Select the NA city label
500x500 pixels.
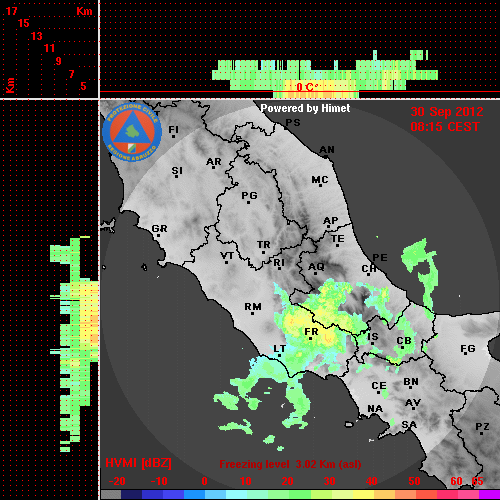pyautogui.click(x=375, y=409)
